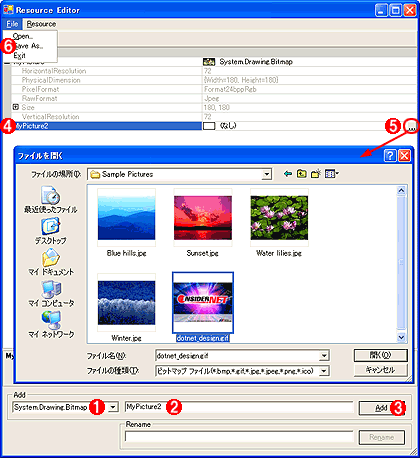Viewport: 420px width, 458px height.
Task: Select the Desktop shortcut in places bar
Action: 51,231
